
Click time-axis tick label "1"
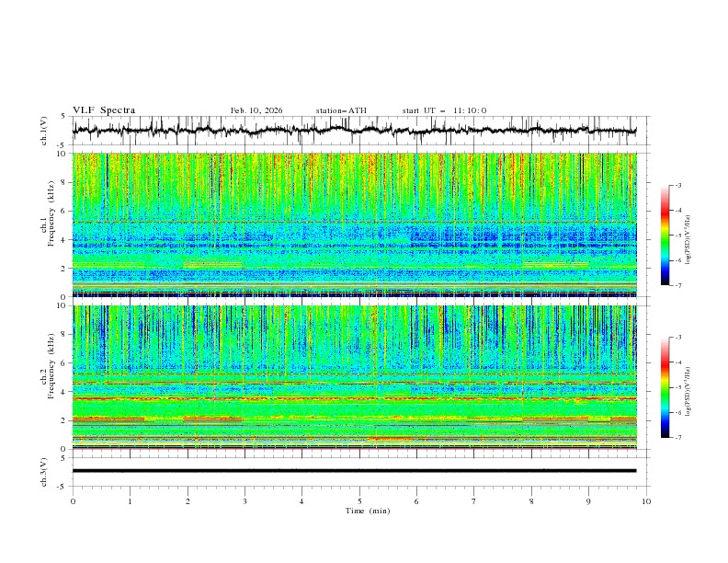coord(130,501)
